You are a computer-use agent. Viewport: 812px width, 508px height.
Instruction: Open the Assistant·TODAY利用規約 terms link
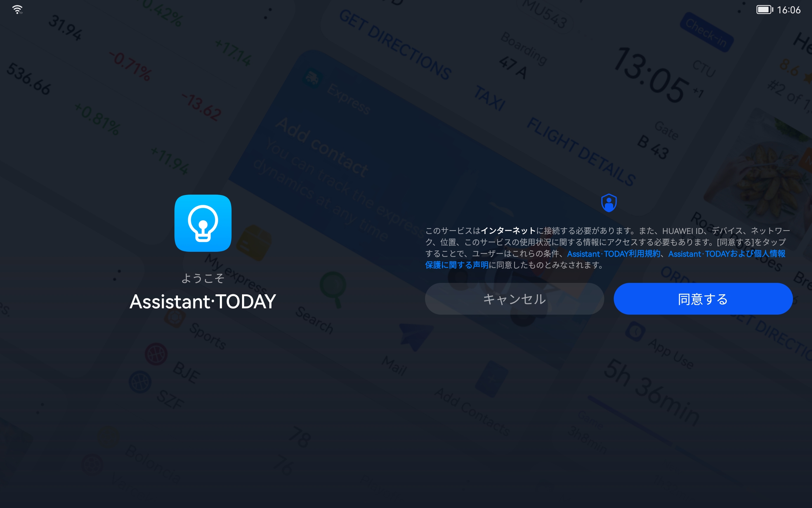pyautogui.click(x=614, y=254)
